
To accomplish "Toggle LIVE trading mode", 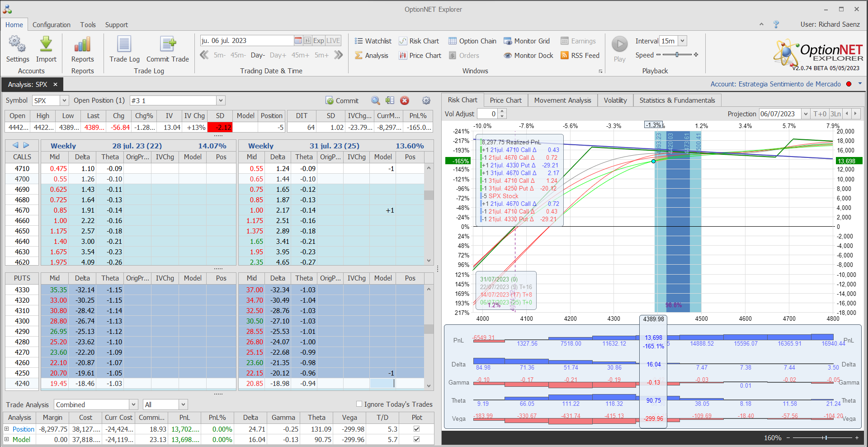I will pos(333,41).
